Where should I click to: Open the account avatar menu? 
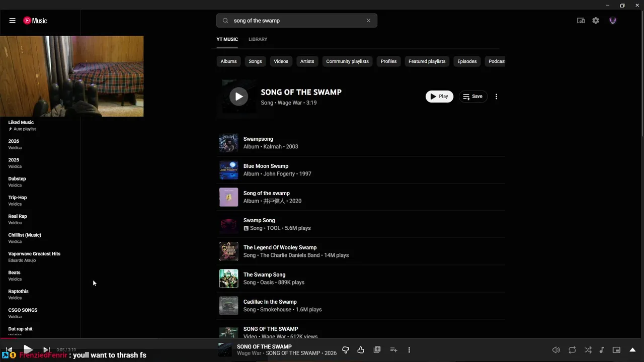(613, 21)
